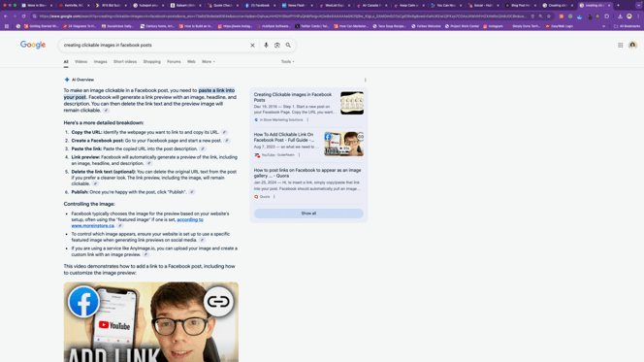Open the Instagram bookmark
Viewport: 644px width, 362px height.
(x=493, y=26)
